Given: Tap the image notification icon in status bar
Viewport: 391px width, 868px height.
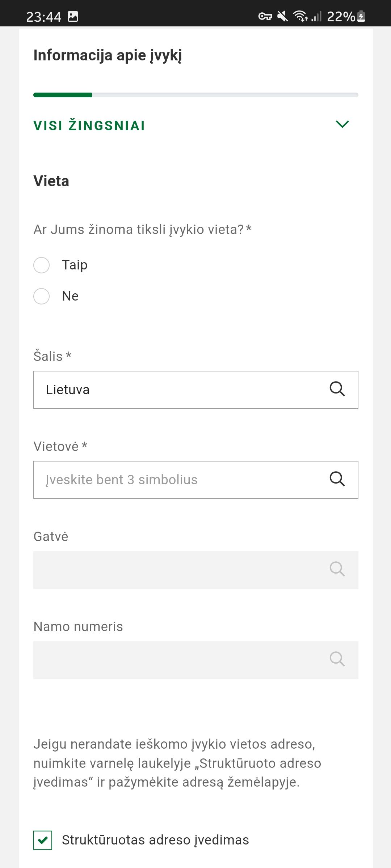Looking at the screenshot, I should click(73, 16).
